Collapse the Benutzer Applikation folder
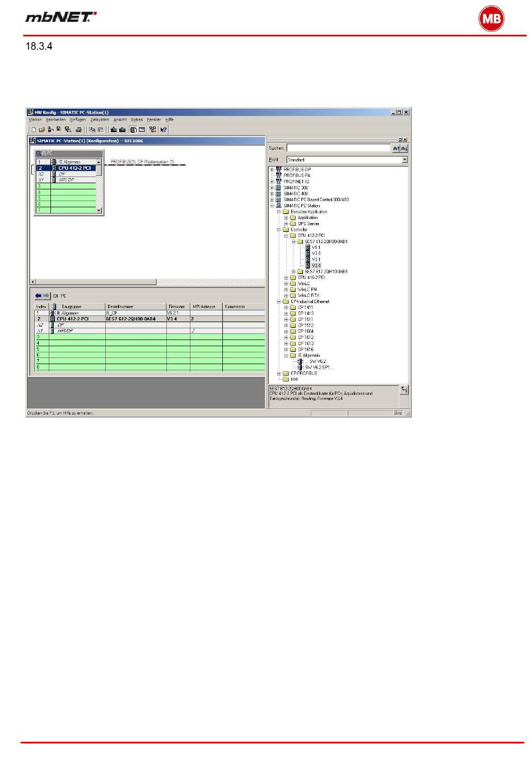The image size is (532, 772). tap(279, 212)
